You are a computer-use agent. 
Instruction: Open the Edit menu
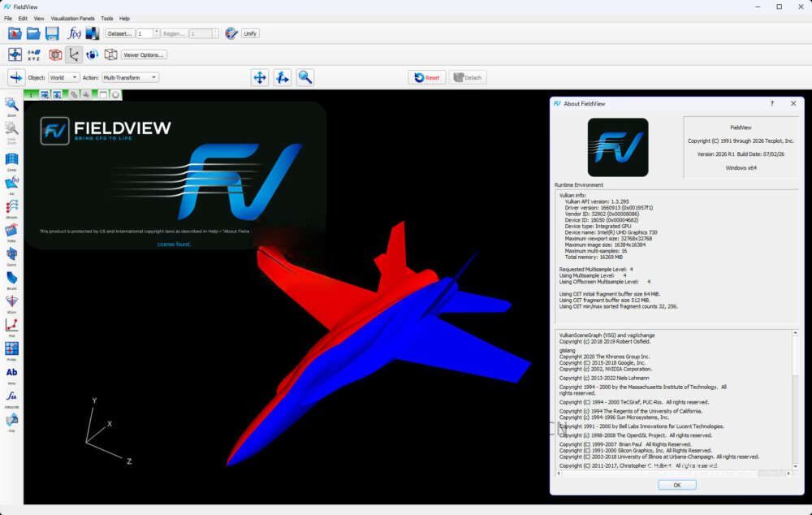(23, 18)
